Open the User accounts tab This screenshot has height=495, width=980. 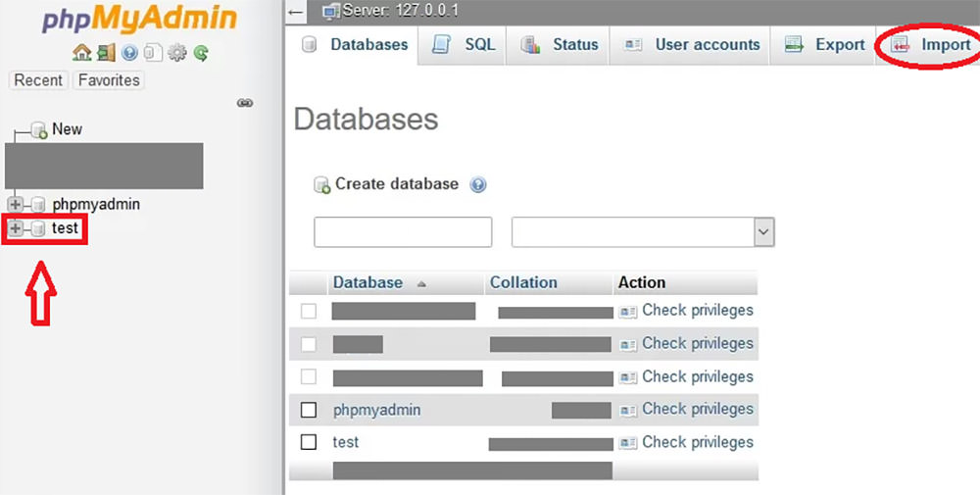(689, 45)
